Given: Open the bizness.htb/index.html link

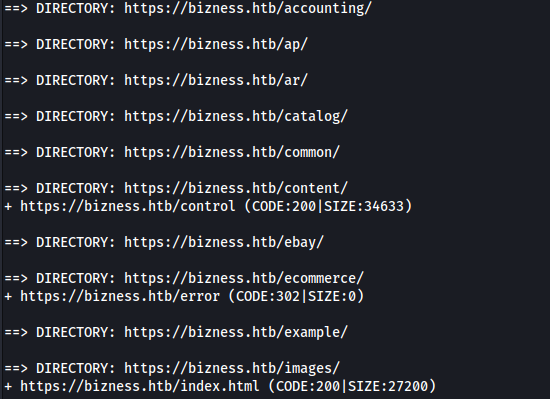Looking at the screenshot, I should click(140, 386).
